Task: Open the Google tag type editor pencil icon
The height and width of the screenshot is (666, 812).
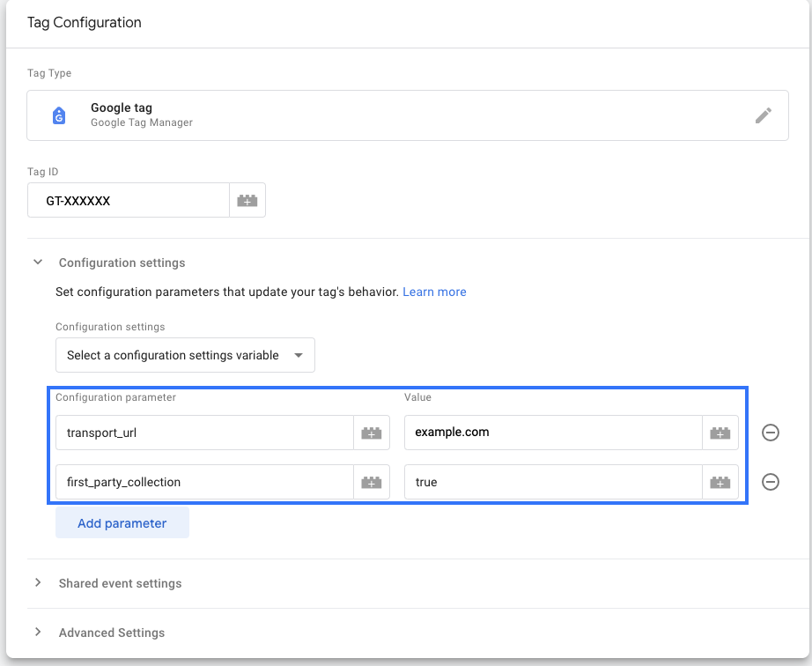Action: [x=764, y=115]
